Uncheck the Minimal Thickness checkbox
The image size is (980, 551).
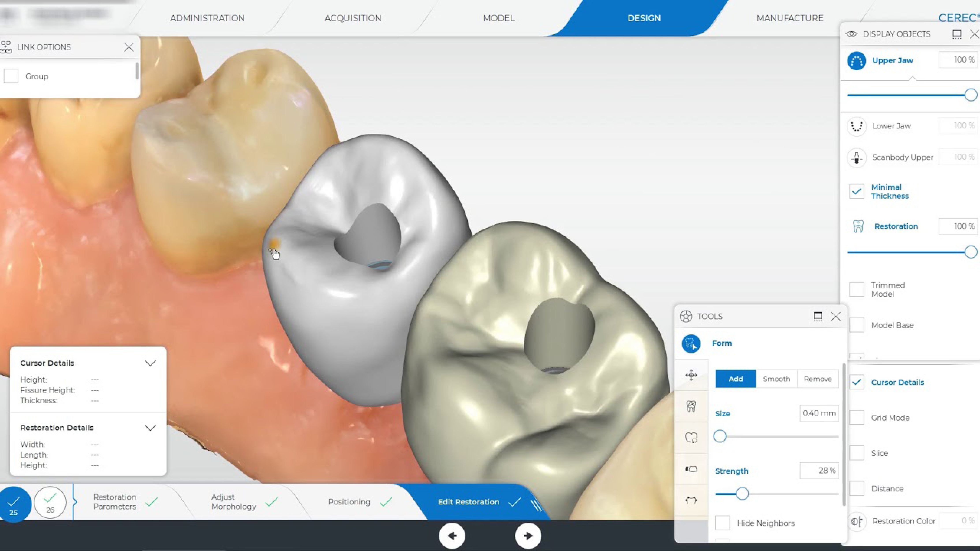pyautogui.click(x=856, y=191)
